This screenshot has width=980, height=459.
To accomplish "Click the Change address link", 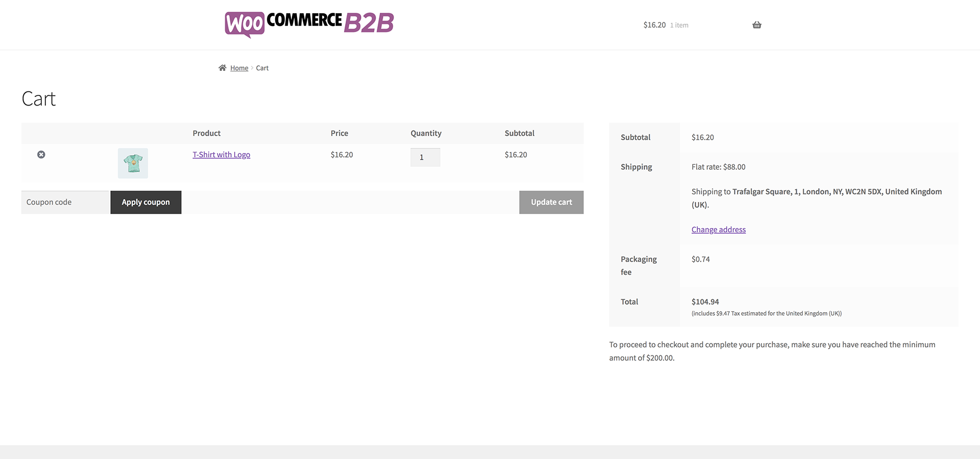I will tap(718, 229).
